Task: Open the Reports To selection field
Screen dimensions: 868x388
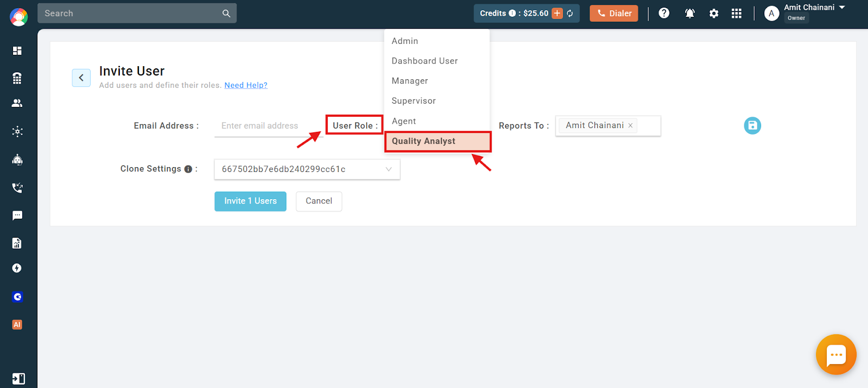Action: click(x=608, y=126)
